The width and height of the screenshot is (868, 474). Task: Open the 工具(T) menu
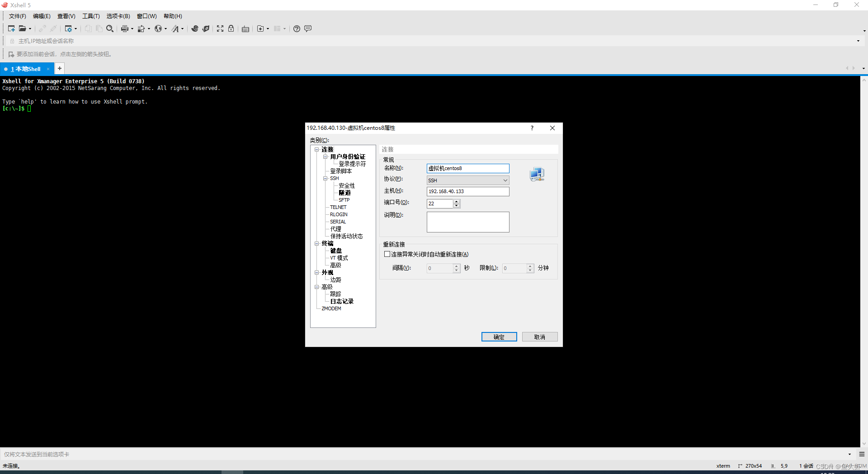[91, 16]
